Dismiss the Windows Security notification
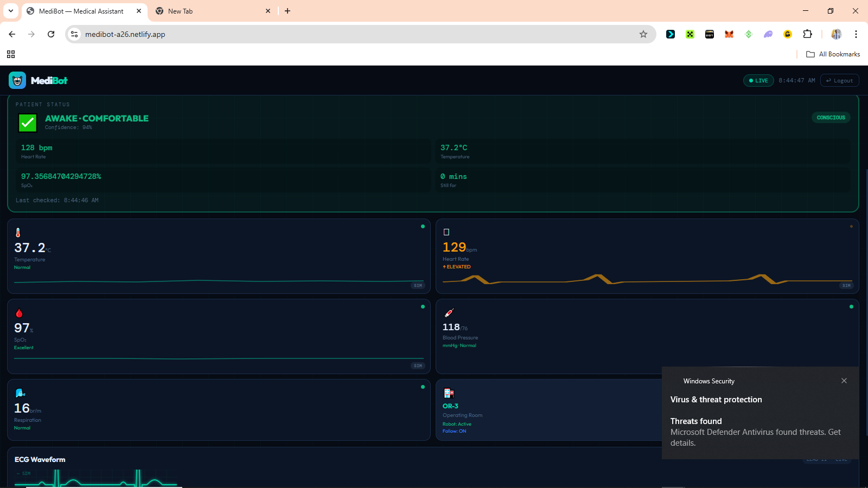This screenshot has width=868, height=488. click(844, 381)
